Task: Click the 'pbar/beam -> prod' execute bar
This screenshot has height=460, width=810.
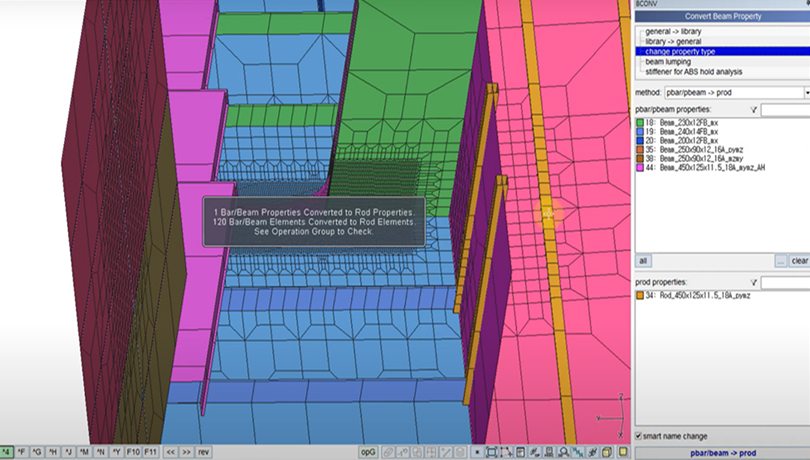Action: pyautogui.click(x=722, y=453)
